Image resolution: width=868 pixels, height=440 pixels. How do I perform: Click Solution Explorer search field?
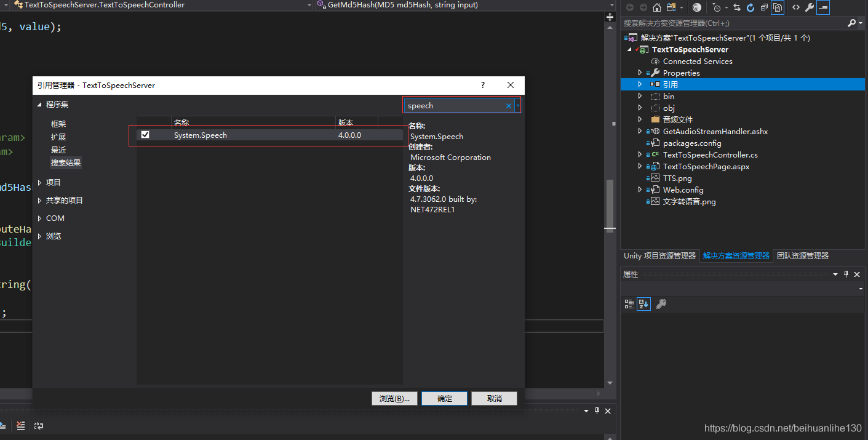734,23
